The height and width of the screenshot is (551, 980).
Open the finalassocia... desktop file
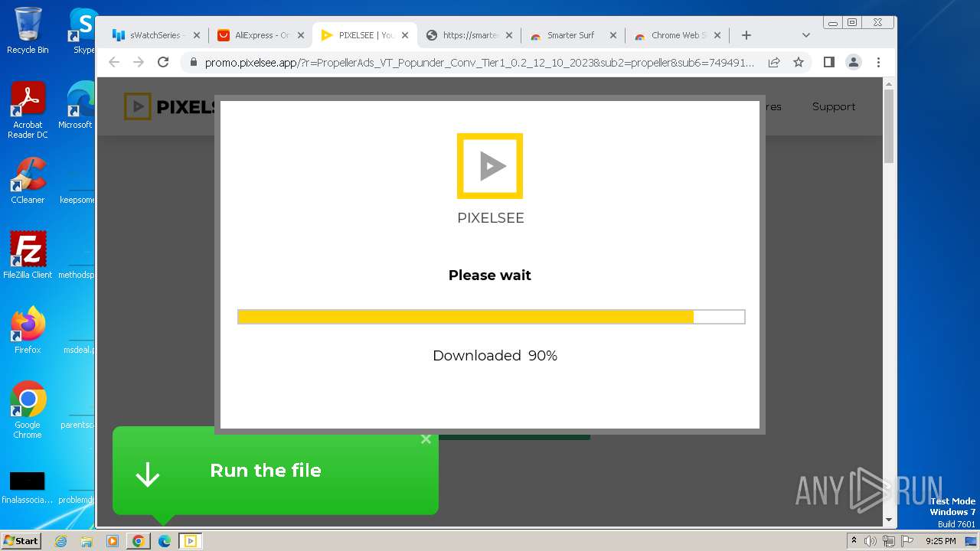tap(28, 487)
